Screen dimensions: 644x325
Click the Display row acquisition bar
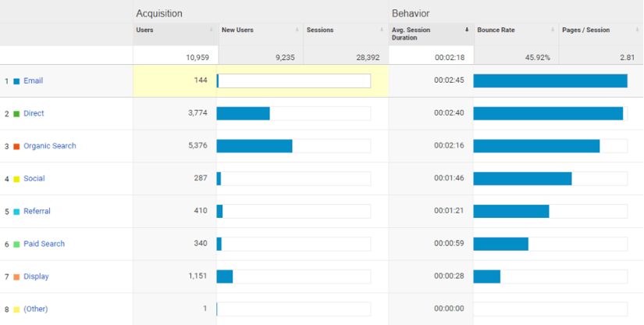tap(225, 277)
